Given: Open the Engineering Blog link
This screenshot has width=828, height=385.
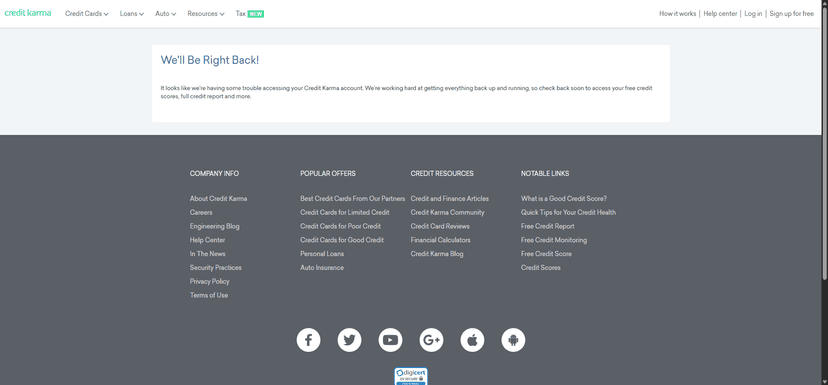Looking at the screenshot, I should [x=214, y=226].
